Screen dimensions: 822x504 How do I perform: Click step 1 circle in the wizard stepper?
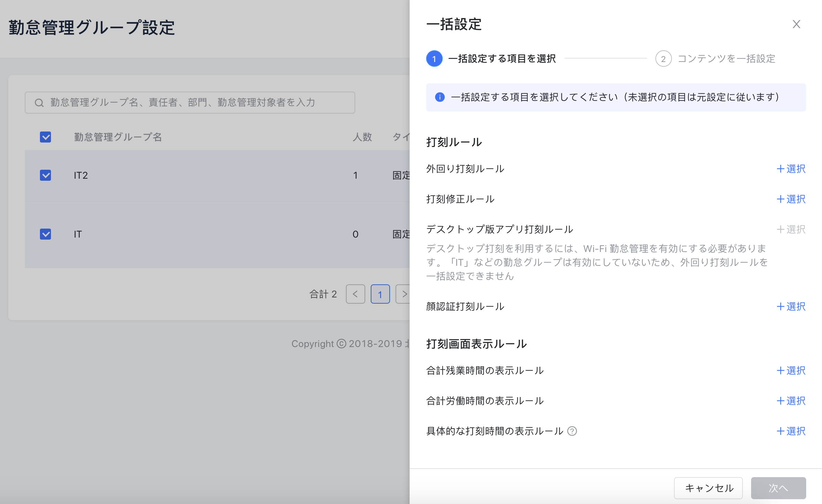pyautogui.click(x=434, y=59)
